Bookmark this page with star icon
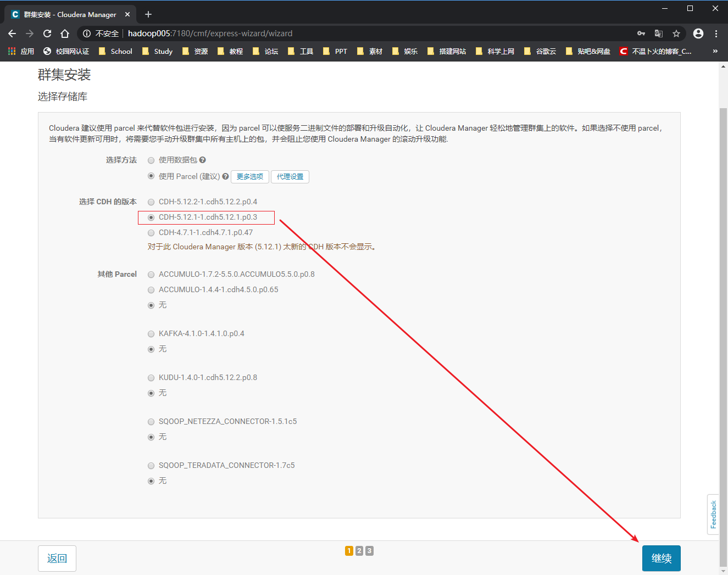728x575 pixels. click(676, 34)
